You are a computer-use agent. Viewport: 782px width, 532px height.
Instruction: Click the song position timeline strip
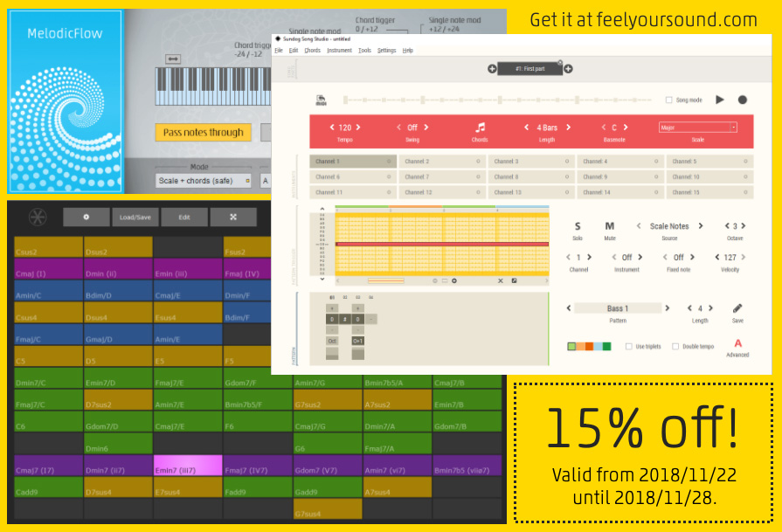click(x=497, y=100)
